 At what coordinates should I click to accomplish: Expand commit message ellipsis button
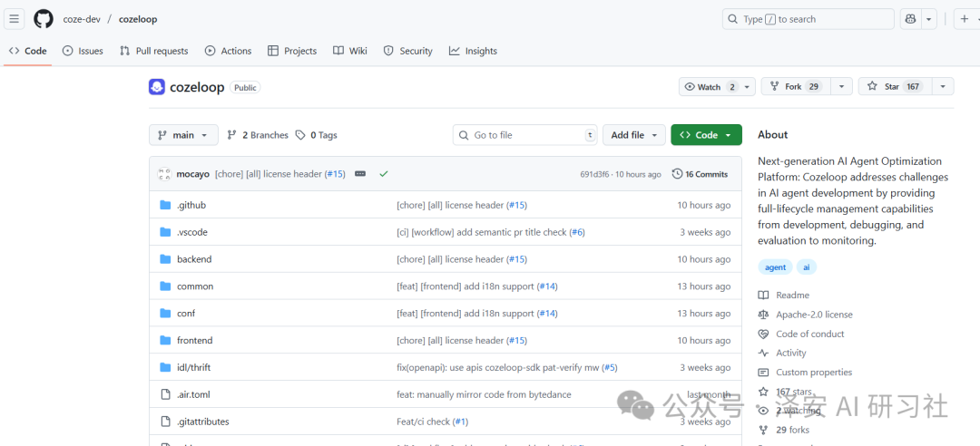pyautogui.click(x=360, y=174)
